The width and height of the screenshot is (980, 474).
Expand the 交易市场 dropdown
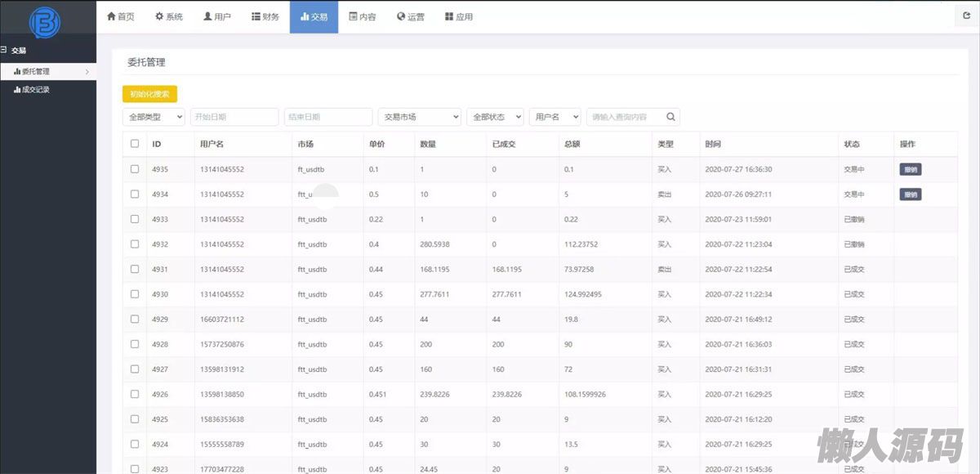419,117
